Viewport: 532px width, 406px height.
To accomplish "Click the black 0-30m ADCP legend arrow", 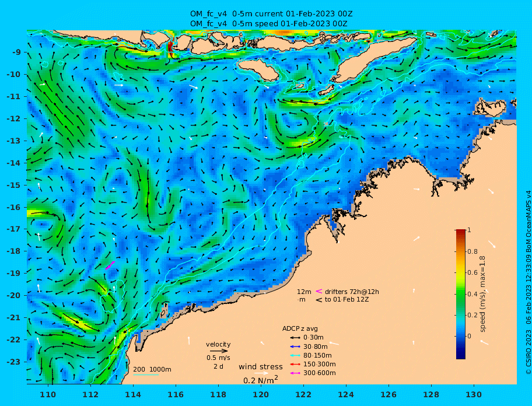I will pyautogui.click(x=296, y=338).
